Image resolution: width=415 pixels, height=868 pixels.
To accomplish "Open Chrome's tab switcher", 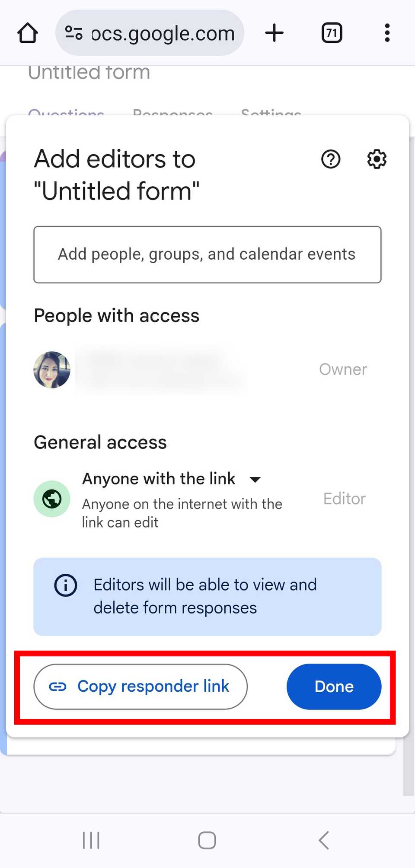I will pos(332,32).
